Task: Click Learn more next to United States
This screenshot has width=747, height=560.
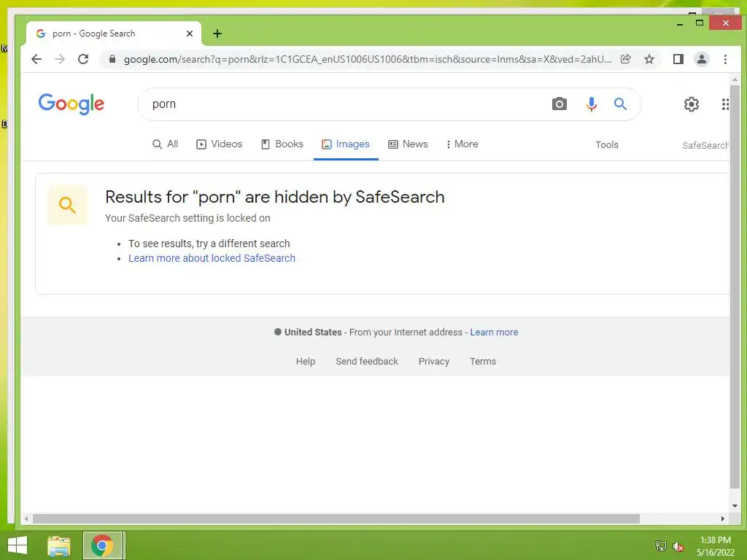Action: [494, 332]
